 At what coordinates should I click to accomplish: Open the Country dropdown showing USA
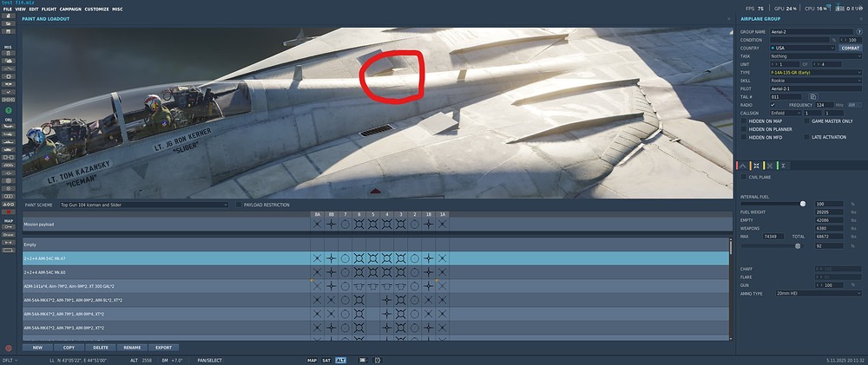click(803, 48)
